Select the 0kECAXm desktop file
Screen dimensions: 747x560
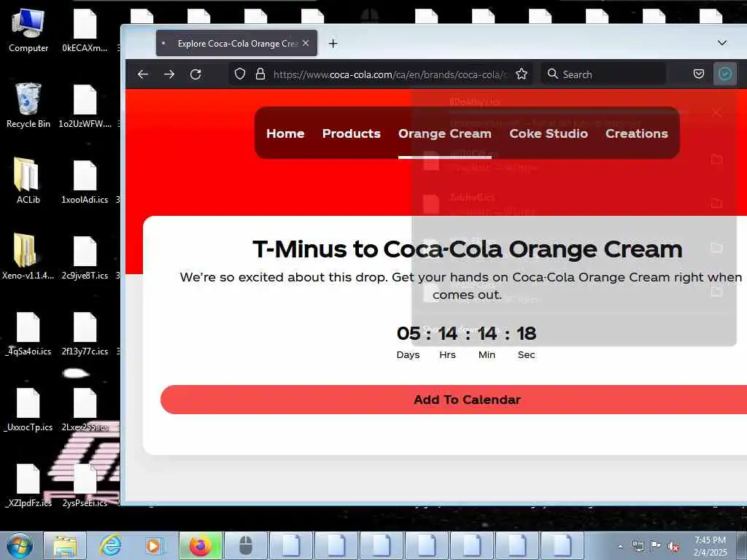point(85,31)
